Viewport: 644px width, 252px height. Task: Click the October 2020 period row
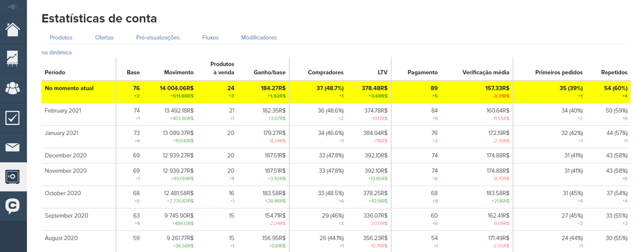click(62, 193)
